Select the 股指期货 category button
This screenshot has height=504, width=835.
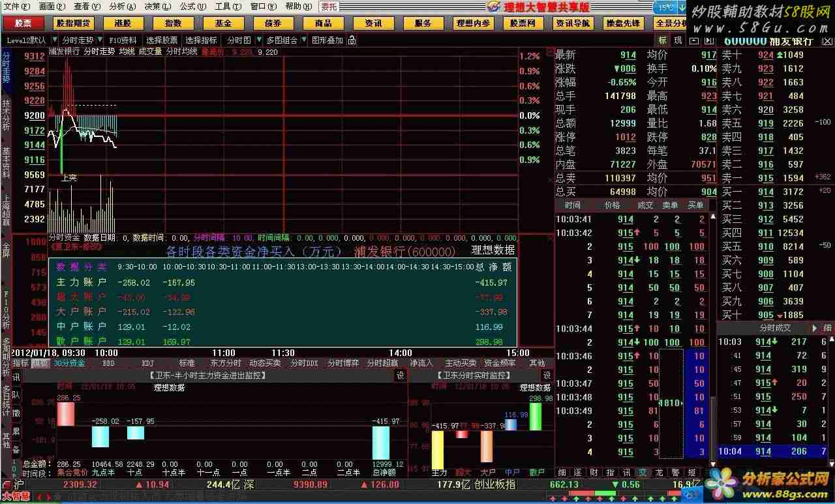[x=74, y=23]
